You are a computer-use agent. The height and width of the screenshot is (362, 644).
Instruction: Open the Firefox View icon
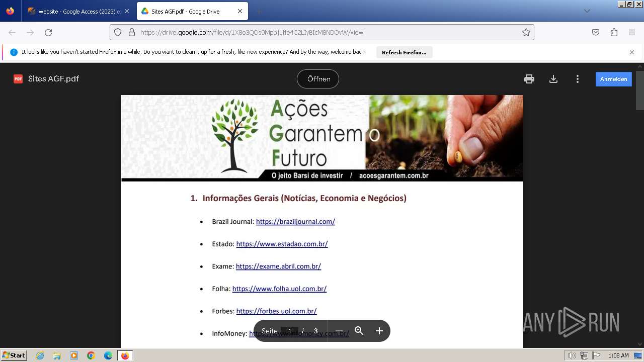pos(10,11)
